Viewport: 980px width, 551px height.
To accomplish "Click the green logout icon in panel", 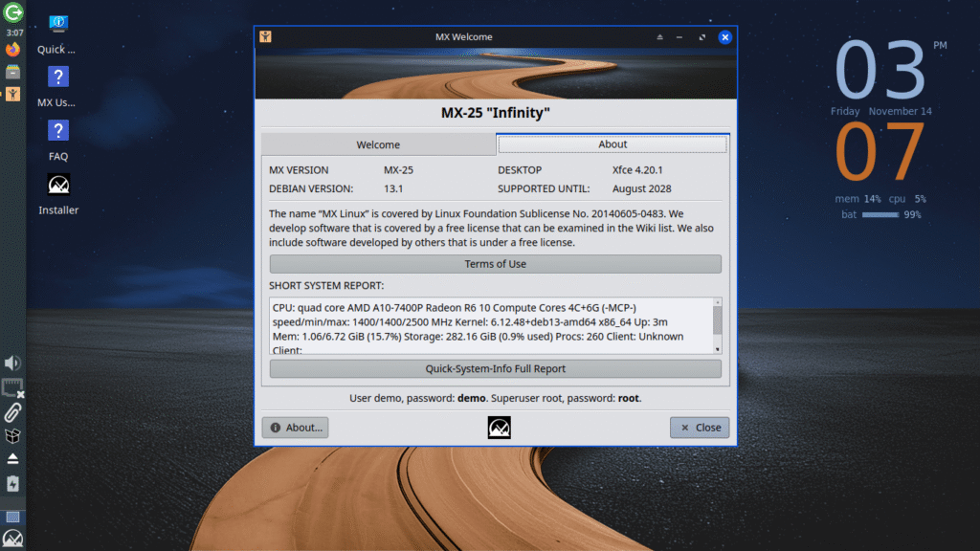I will pyautogui.click(x=12, y=12).
